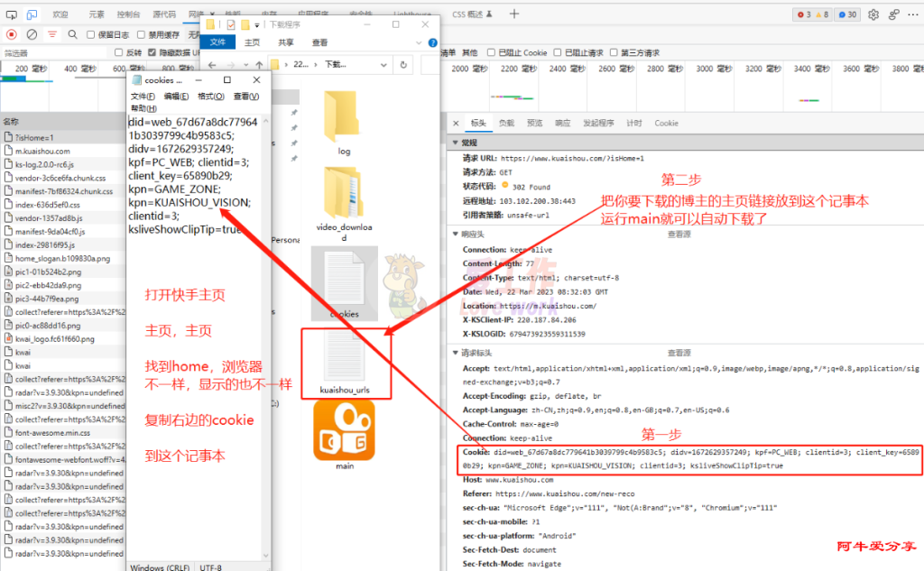Image resolution: width=924 pixels, height=571 pixels.
Task: Collapse the 常规 section triangle
Action: [x=455, y=143]
